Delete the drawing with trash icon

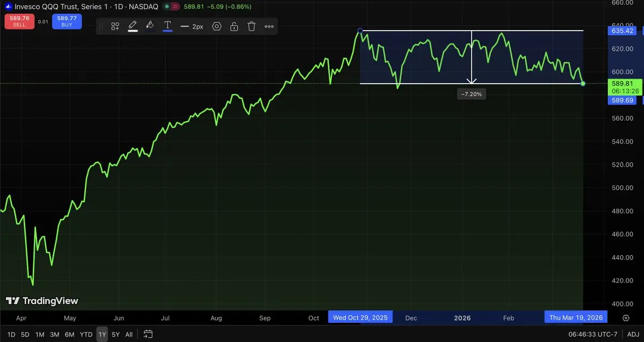(252, 26)
